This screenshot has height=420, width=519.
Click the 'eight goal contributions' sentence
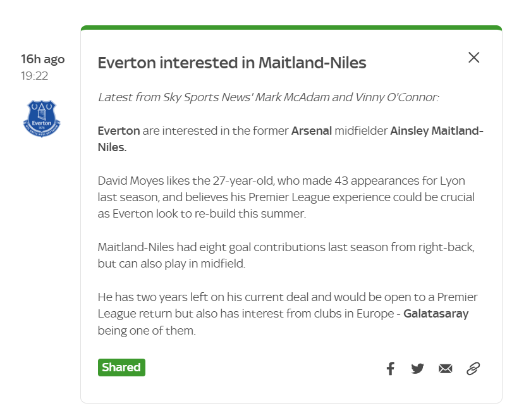pyautogui.click(x=286, y=256)
